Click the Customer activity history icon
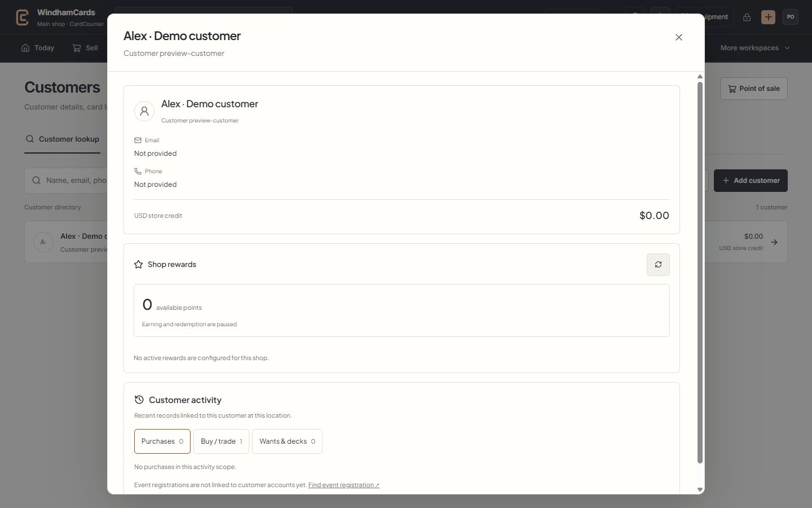The width and height of the screenshot is (812, 508). coord(139,400)
